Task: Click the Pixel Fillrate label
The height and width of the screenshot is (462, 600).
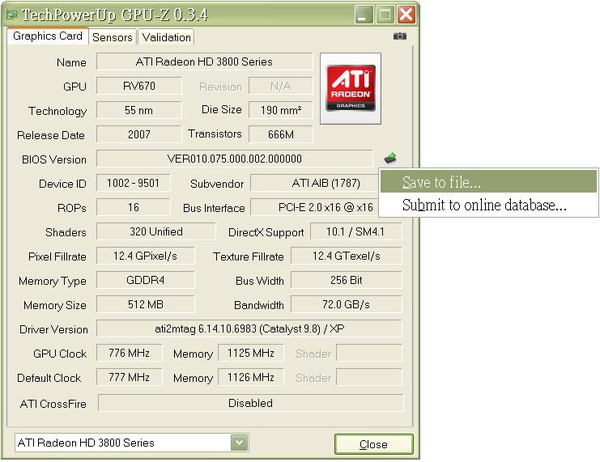Action: click(57, 257)
